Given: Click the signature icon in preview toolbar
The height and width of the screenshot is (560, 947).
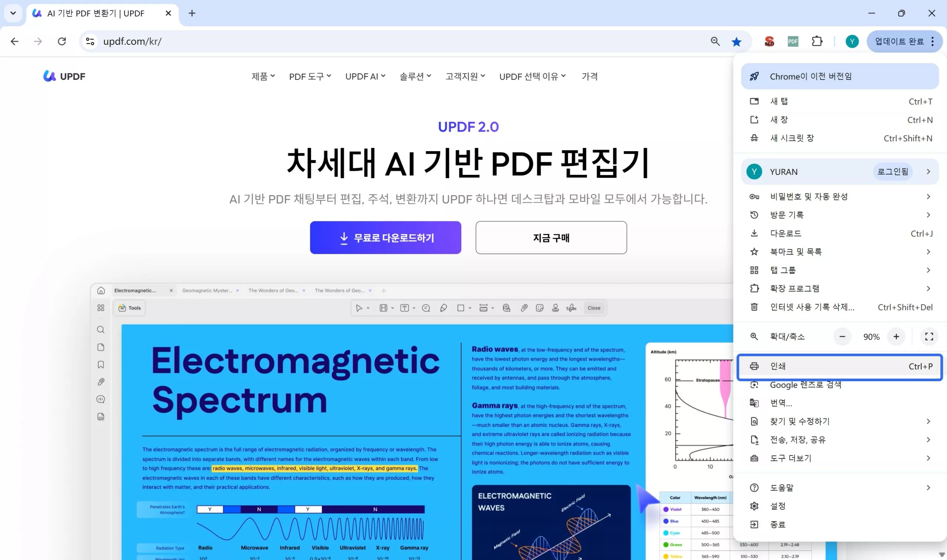Looking at the screenshot, I should [x=571, y=308].
